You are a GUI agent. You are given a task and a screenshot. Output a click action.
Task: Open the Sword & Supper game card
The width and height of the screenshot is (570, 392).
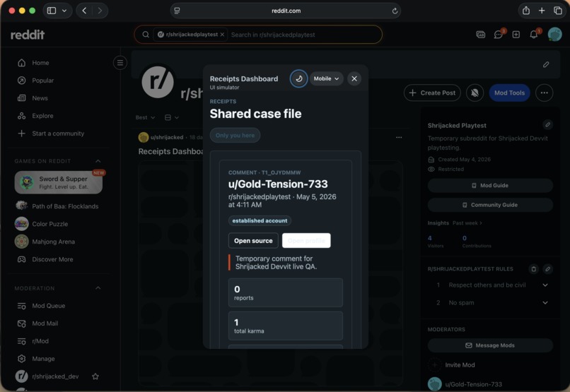(x=59, y=182)
